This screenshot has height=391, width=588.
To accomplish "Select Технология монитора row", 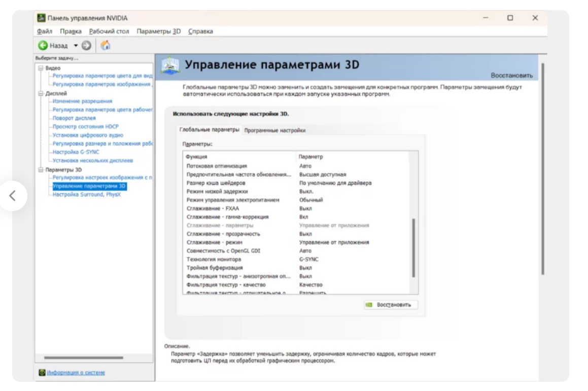I will 297,259.
